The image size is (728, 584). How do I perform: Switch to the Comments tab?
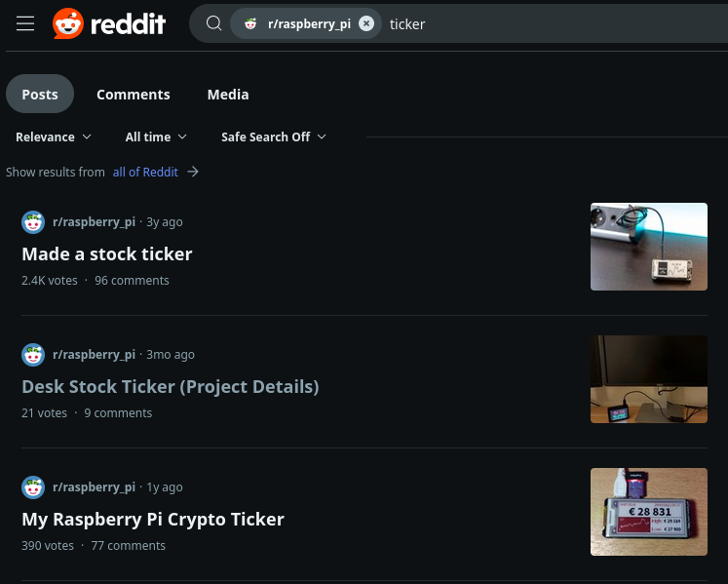(x=134, y=95)
